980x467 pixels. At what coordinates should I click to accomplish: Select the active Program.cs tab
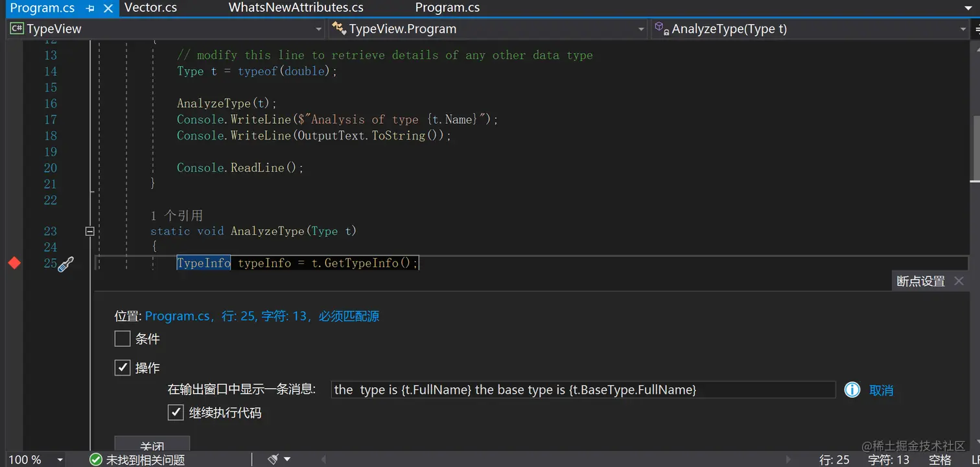(43, 8)
